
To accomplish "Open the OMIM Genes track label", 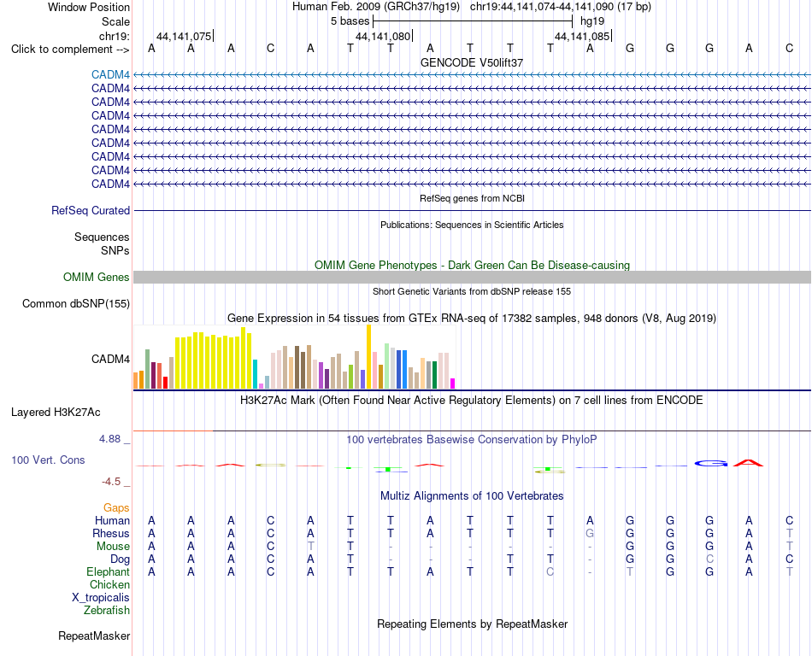I will [x=97, y=278].
